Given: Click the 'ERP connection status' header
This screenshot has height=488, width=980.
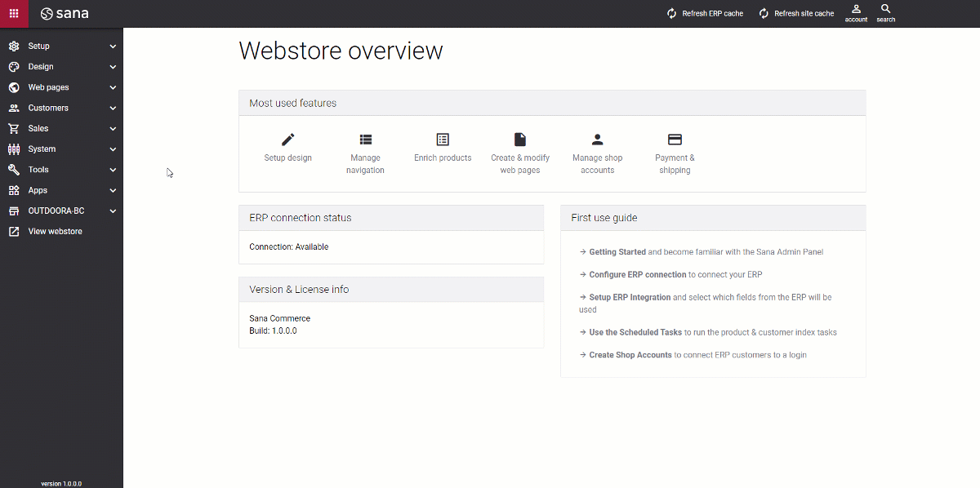Looking at the screenshot, I should (391, 218).
